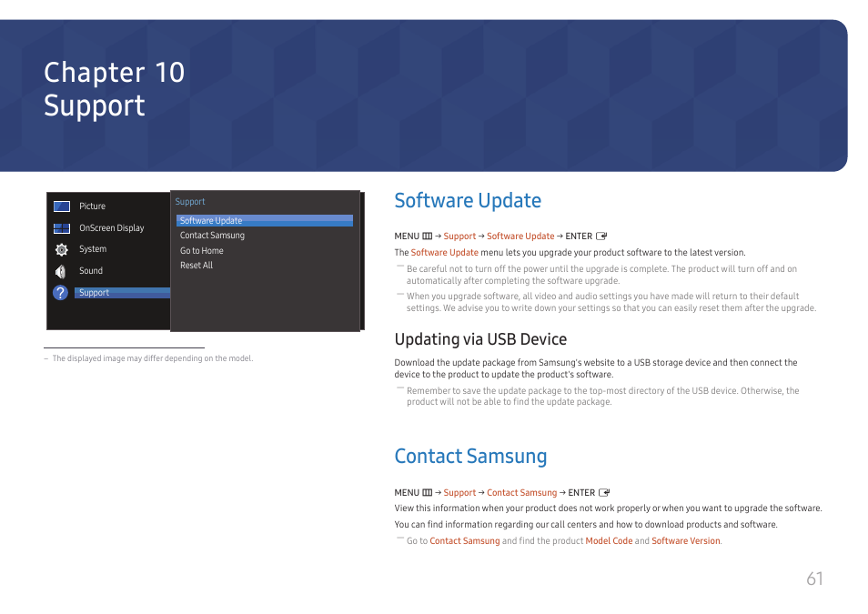Click the Download the update package paragraph

596,368
